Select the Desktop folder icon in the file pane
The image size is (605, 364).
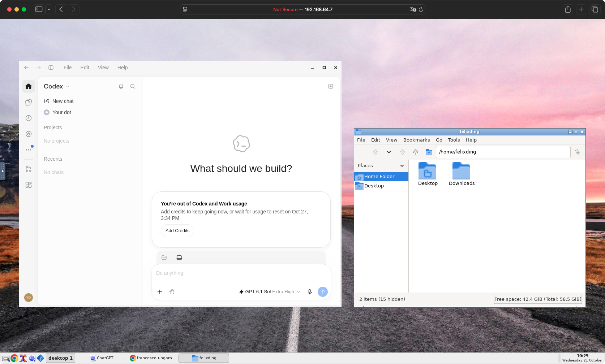tap(428, 174)
